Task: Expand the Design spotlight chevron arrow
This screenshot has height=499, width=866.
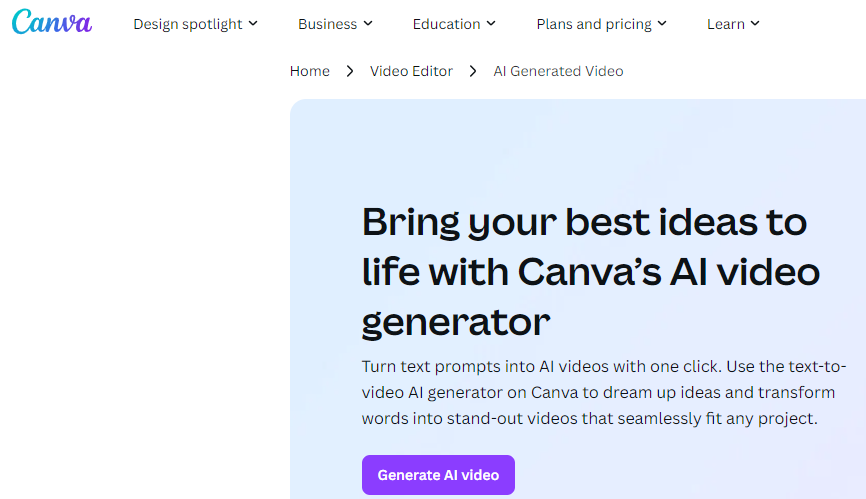Action: 253,23
